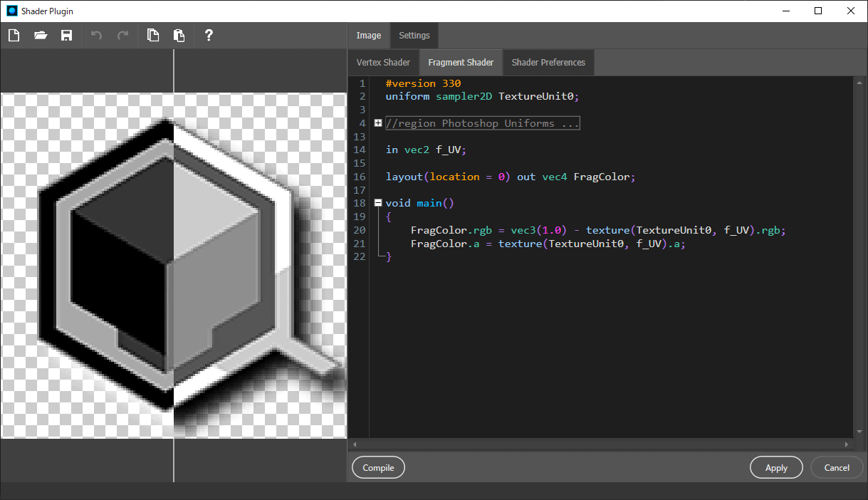
Task: Click the vertical scrollbar of code editor
Action: click(x=858, y=257)
